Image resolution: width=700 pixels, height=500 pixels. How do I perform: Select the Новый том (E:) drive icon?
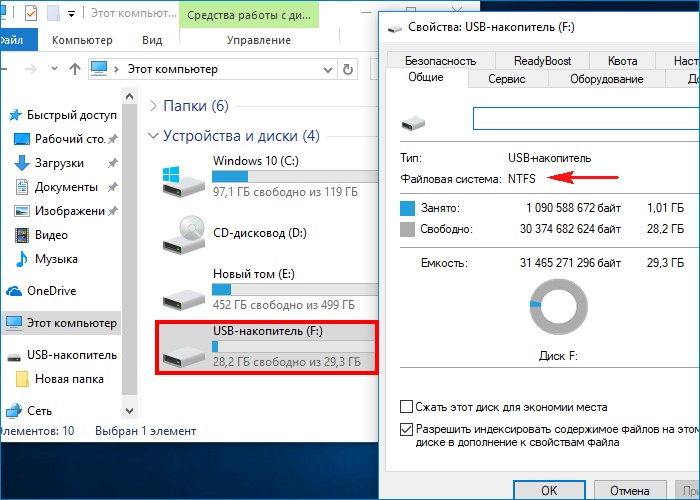coord(183,299)
